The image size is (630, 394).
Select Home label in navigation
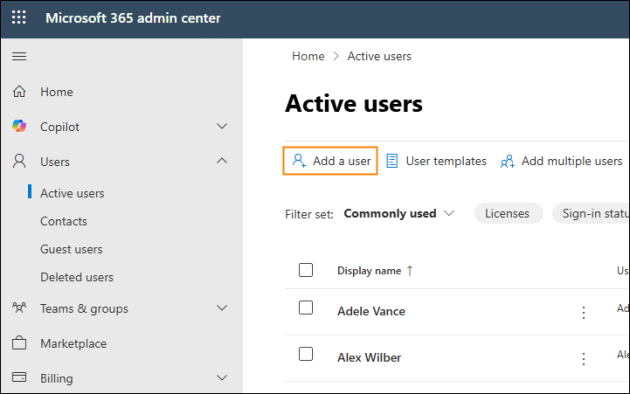[x=57, y=92]
